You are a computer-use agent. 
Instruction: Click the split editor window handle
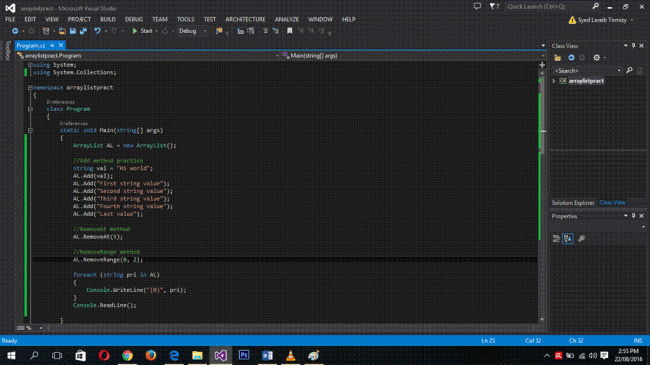pyautogui.click(x=542, y=65)
